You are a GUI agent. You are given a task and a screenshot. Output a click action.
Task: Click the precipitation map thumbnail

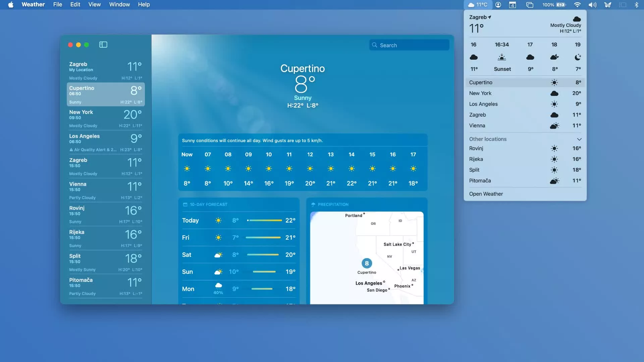pos(367,258)
